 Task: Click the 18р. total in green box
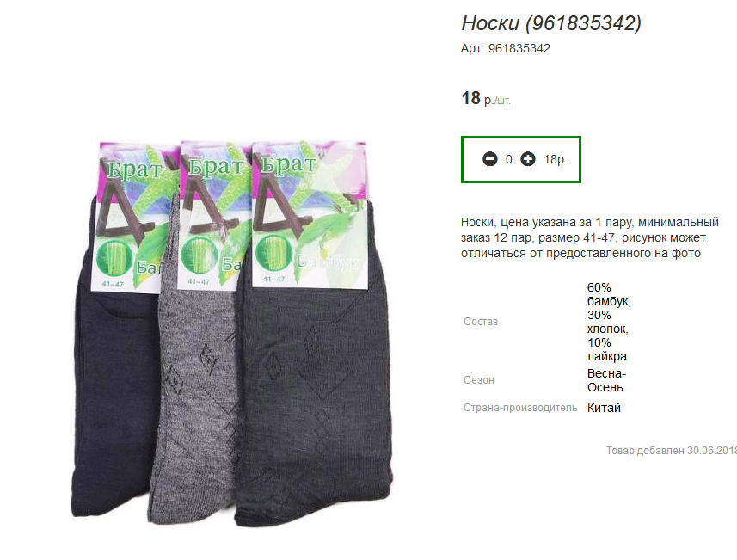pyautogui.click(x=555, y=160)
